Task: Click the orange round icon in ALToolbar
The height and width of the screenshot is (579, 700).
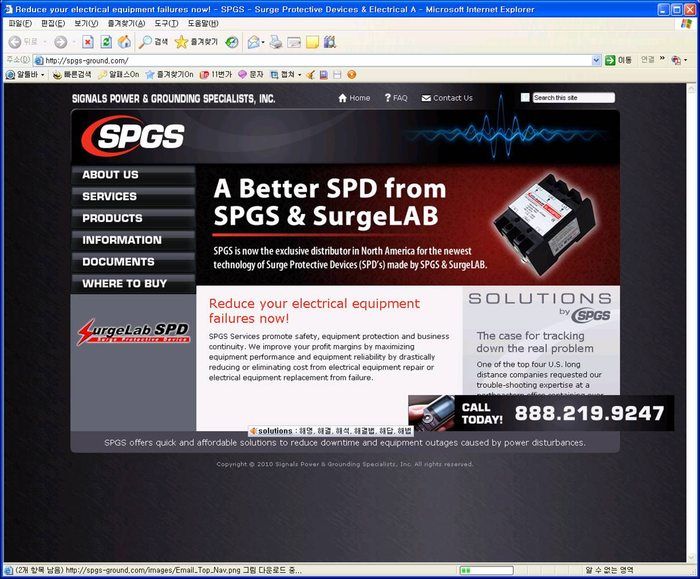Action: pyautogui.click(x=352, y=75)
